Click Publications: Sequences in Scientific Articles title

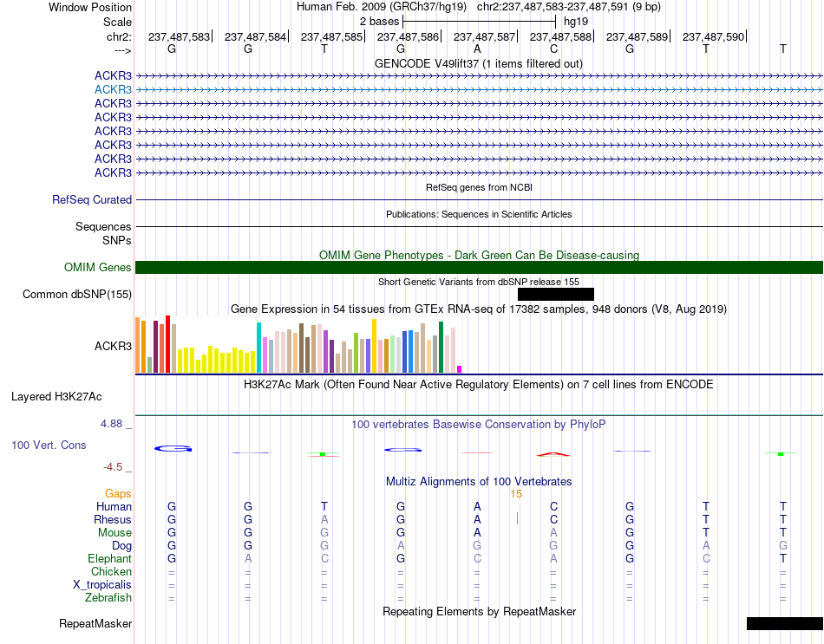pos(479,214)
